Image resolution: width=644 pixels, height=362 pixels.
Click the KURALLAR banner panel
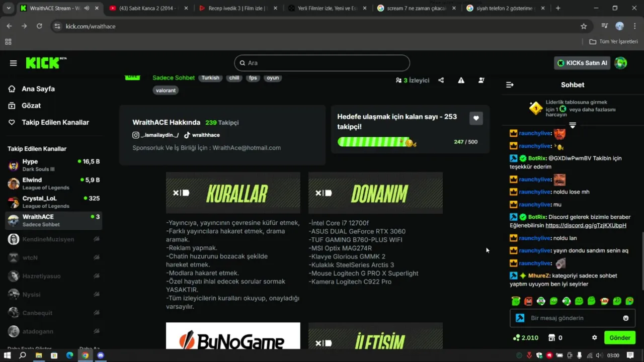tap(233, 193)
